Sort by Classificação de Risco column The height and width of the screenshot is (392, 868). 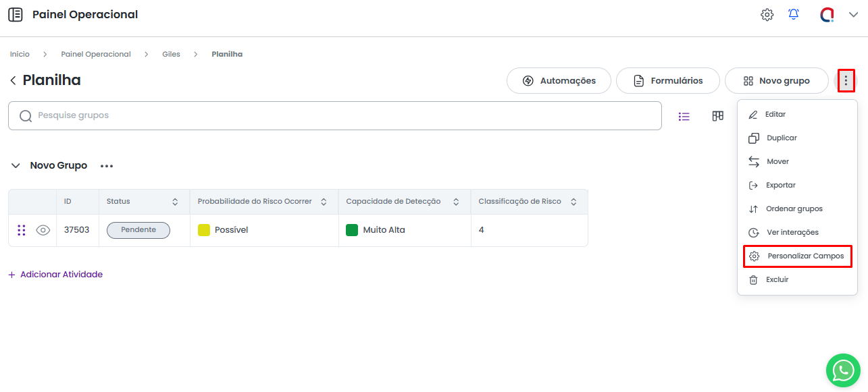[x=573, y=202]
